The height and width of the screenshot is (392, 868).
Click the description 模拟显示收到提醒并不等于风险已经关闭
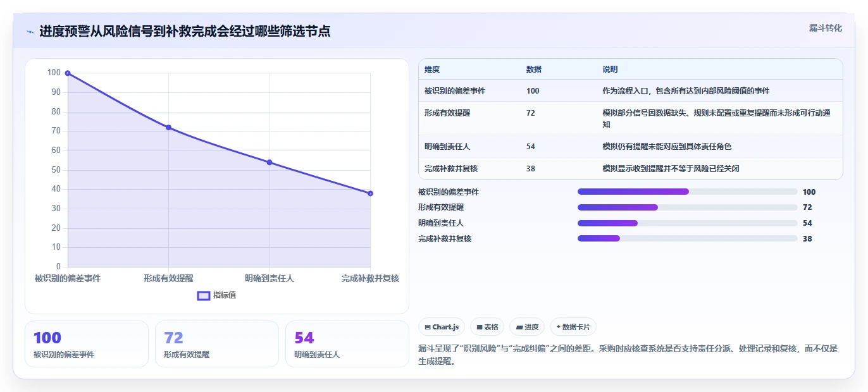click(671, 169)
